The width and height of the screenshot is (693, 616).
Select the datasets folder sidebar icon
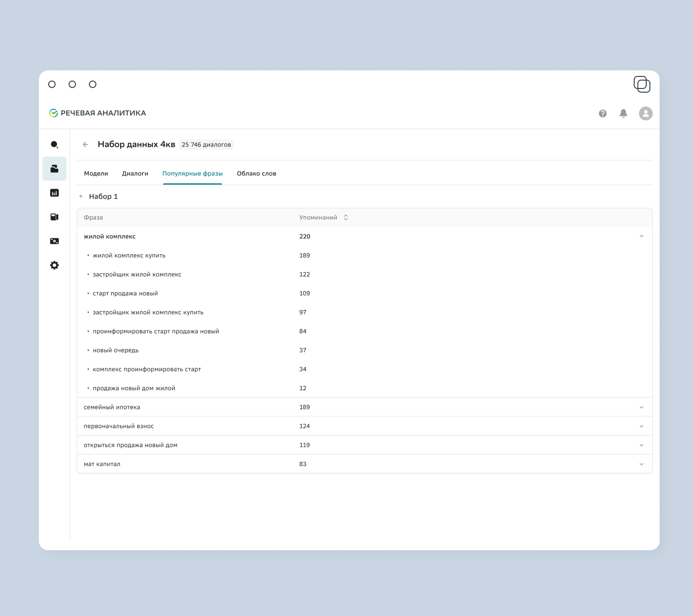click(54, 169)
